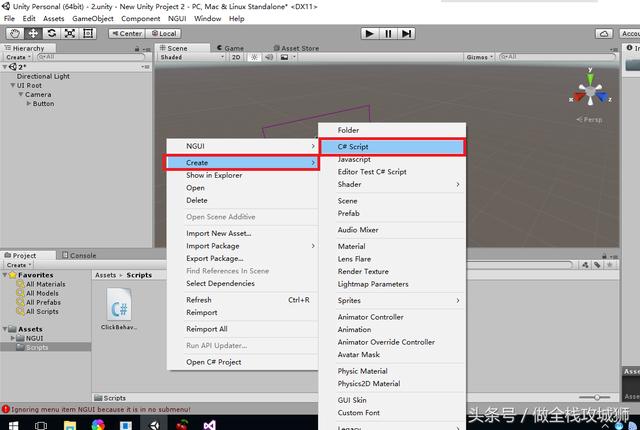640x430 pixels.
Task: Collapse the Favorites group
Action: click(4, 275)
